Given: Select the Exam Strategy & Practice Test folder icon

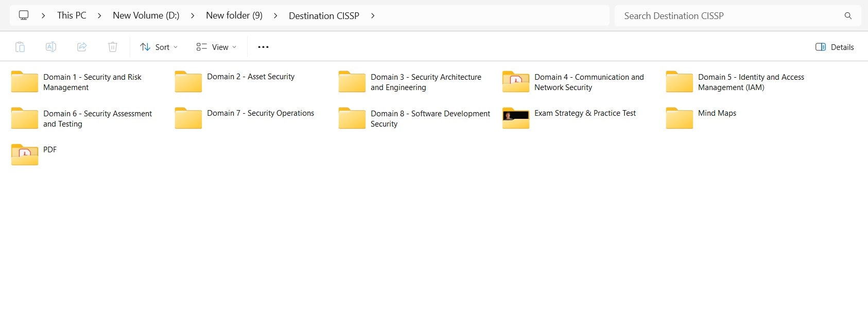Looking at the screenshot, I should 516,118.
